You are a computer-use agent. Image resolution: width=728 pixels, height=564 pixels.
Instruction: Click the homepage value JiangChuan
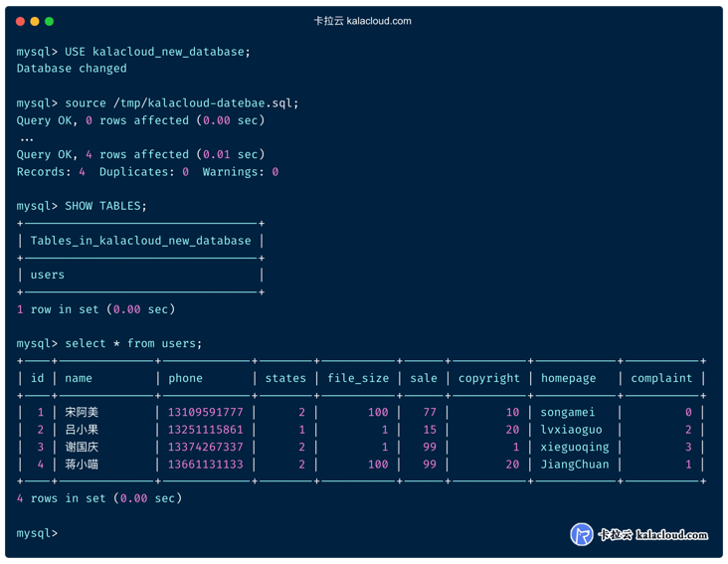[575, 465]
